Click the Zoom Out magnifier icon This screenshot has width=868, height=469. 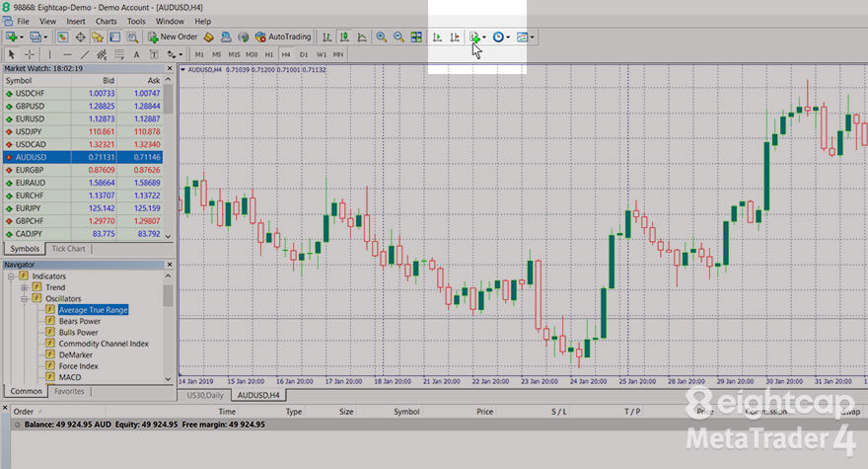click(x=398, y=38)
